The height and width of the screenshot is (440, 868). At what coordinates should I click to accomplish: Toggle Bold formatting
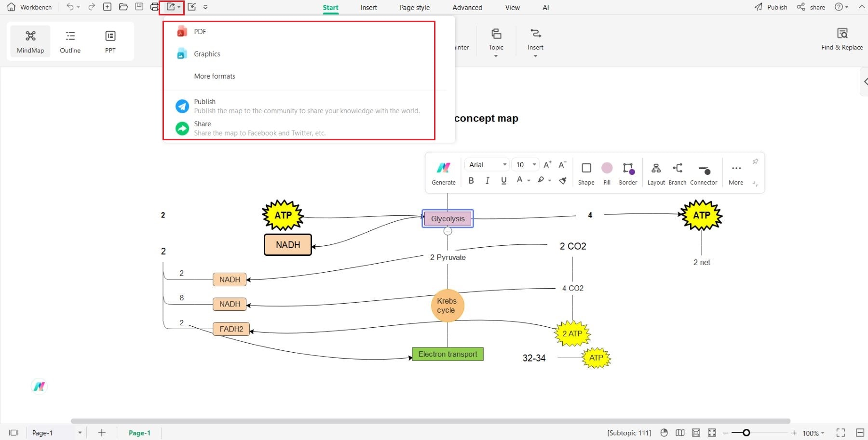tap(471, 180)
